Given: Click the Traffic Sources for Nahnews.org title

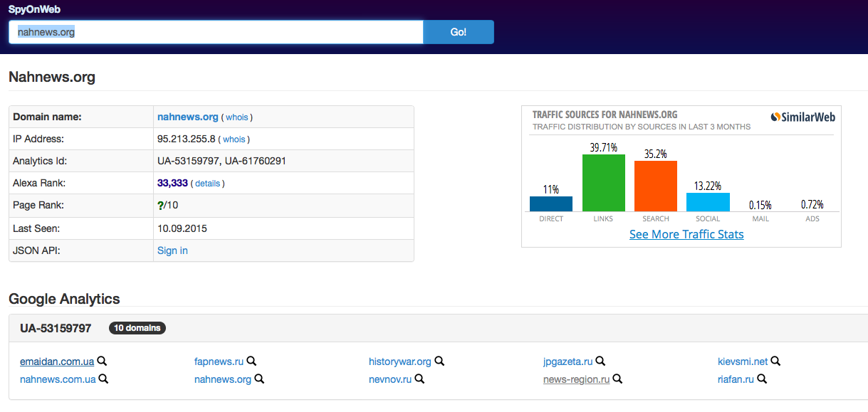Looking at the screenshot, I should (605, 115).
